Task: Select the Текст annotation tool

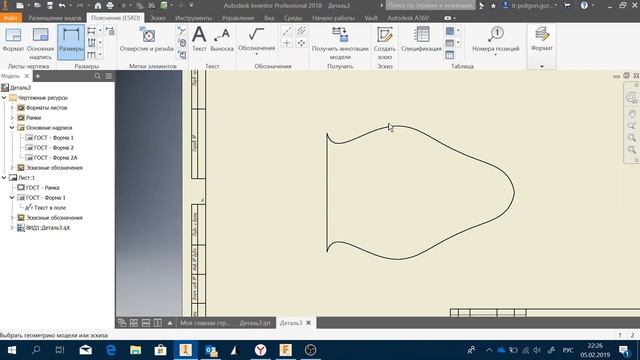Action: (199, 40)
